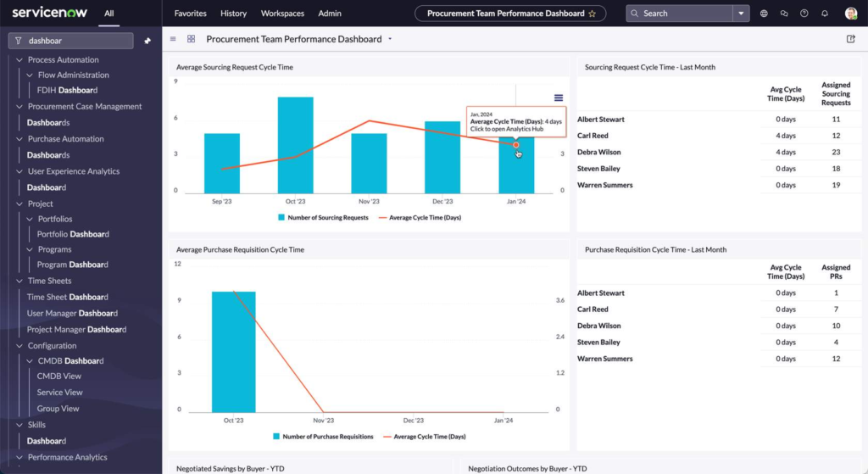Toggle Average Cycle Time legend in requisition chart
This screenshot has height=474, width=868.
pyautogui.click(x=428, y=437)
